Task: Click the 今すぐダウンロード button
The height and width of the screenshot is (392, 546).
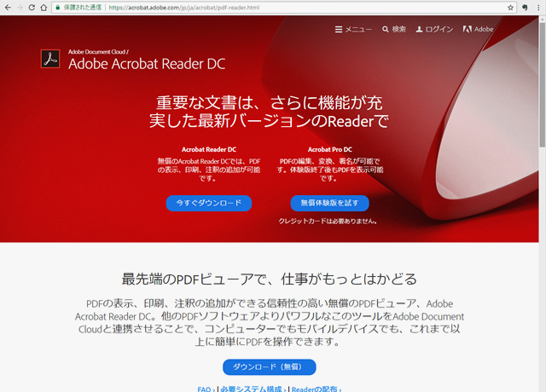Action: pos(209,203)
